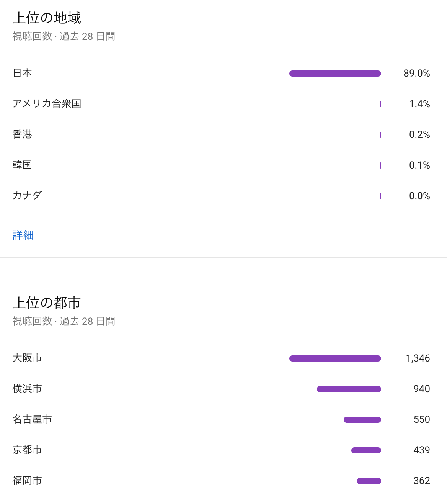
Task: Click the 上位の都市 card heading
Action: [47, 303]
